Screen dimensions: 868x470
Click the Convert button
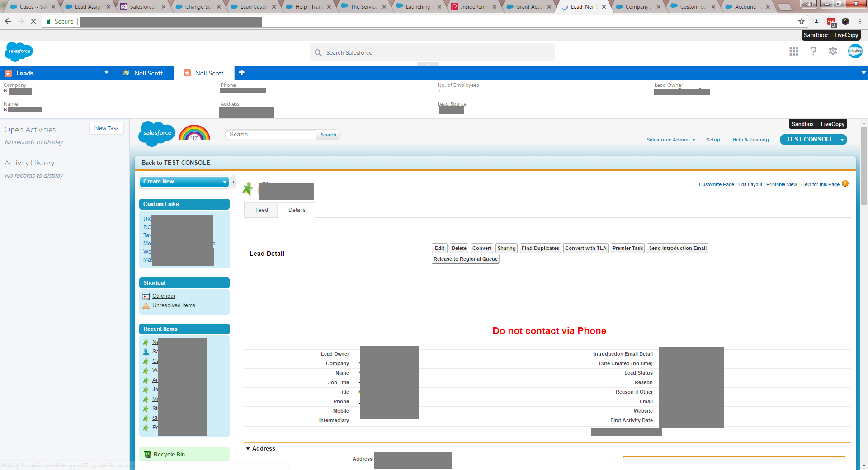(482, 248)
